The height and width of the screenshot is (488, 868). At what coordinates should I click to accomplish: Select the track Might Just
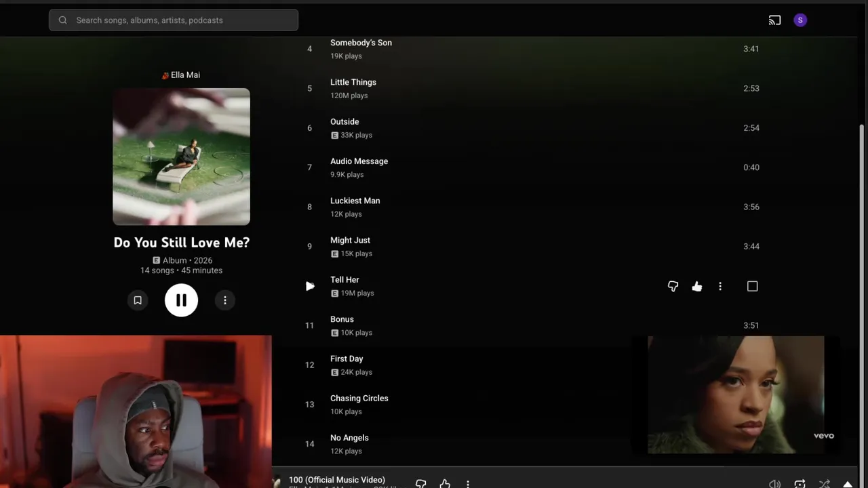pyautogui.click(x=350, y=240)
